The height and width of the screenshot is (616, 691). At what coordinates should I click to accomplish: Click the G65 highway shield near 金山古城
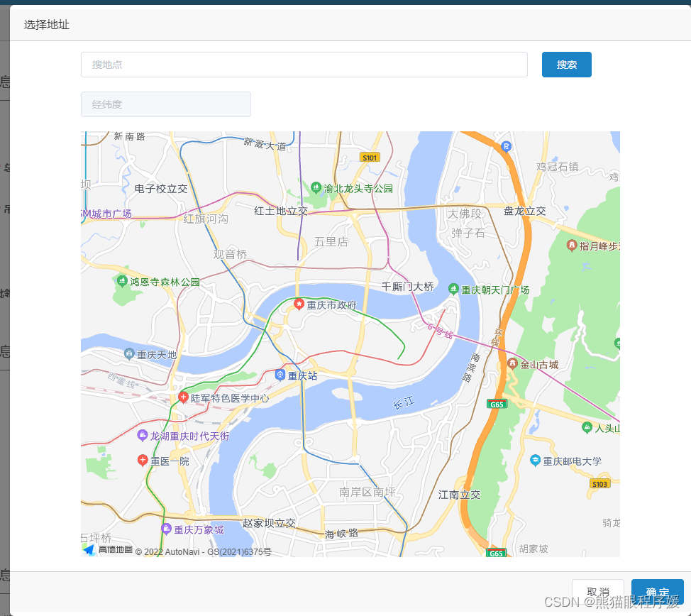click(497, 404)
